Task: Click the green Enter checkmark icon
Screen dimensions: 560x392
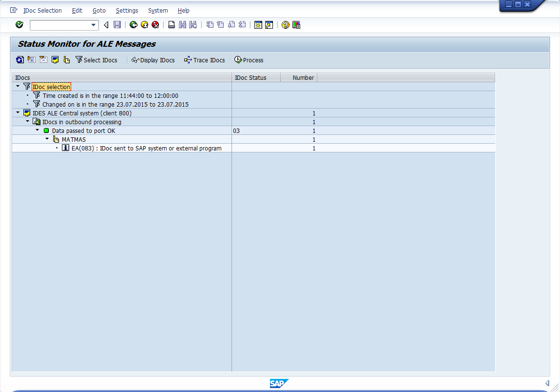Action: (19, 25)
